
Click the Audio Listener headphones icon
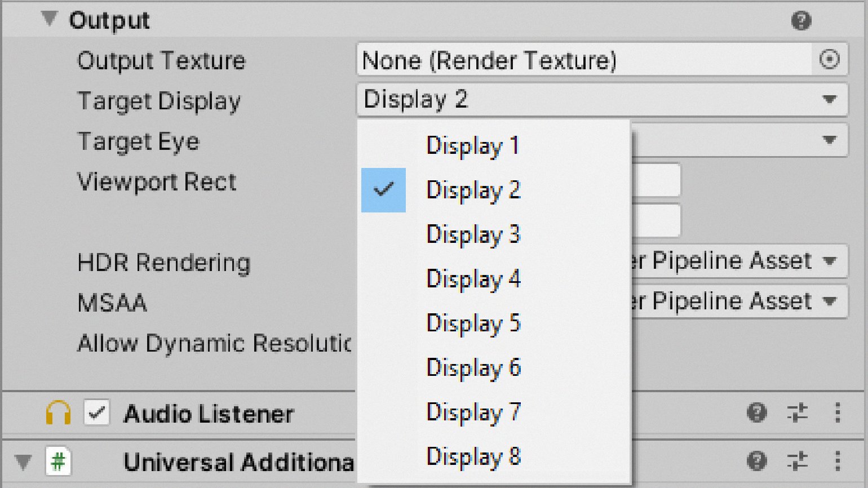point(58,414)
